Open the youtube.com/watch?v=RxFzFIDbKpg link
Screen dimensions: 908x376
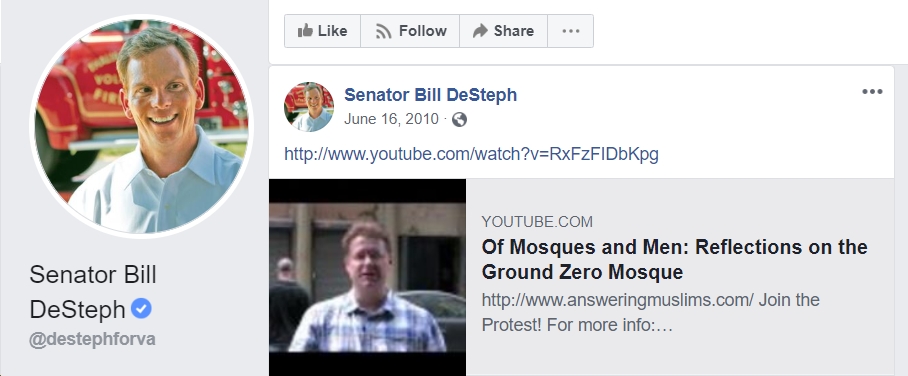click(x=471, y=154)
